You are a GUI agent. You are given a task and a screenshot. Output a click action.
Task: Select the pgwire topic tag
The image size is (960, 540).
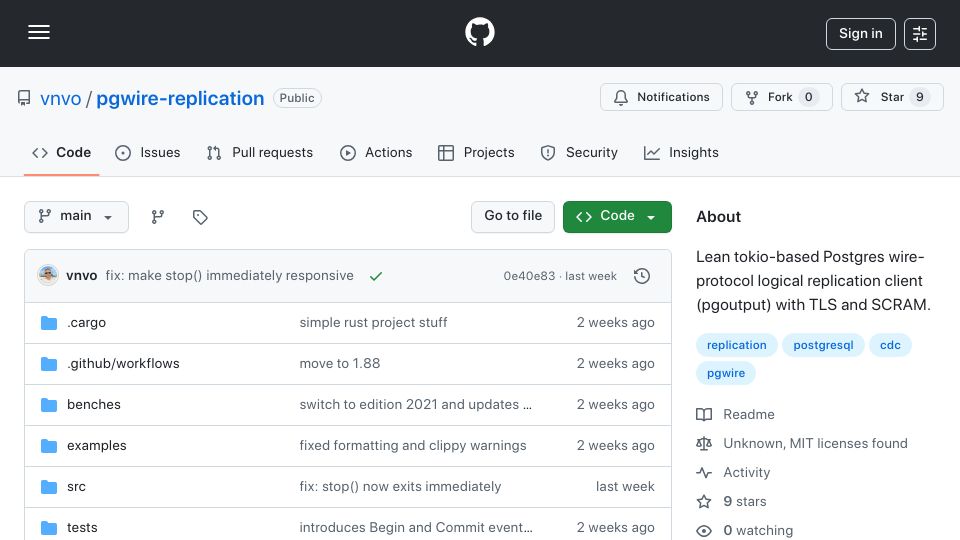point(726,373)
